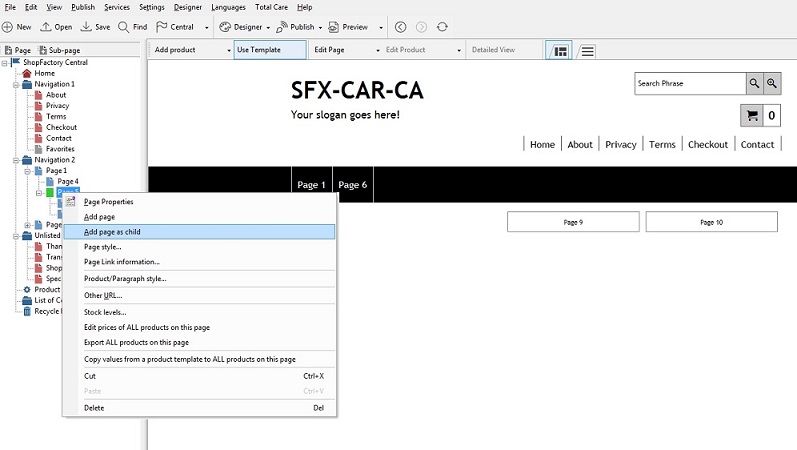This screenshot has height=450, width=797.
Task: Click the advanced search zoom icon
Action: coord(772,83)
